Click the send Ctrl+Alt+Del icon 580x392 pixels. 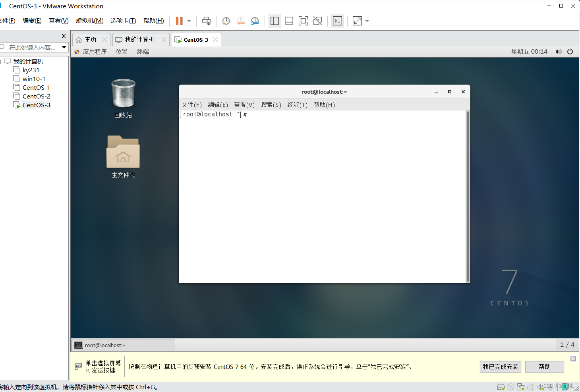point(206,21)
